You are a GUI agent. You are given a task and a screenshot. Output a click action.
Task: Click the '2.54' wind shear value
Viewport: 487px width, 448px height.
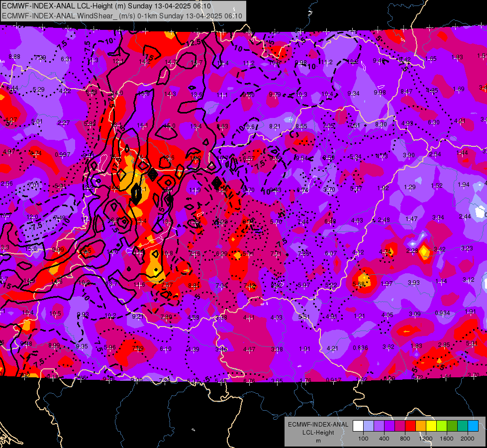point(435,154)
